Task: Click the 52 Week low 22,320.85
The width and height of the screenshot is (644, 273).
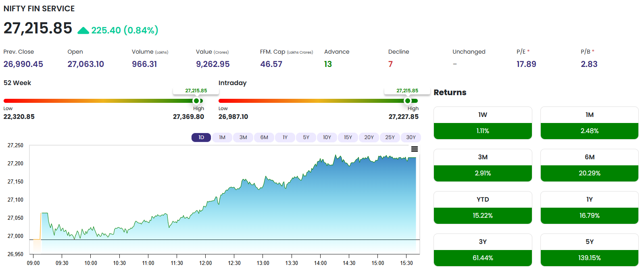Action: [x=19, y=117]
